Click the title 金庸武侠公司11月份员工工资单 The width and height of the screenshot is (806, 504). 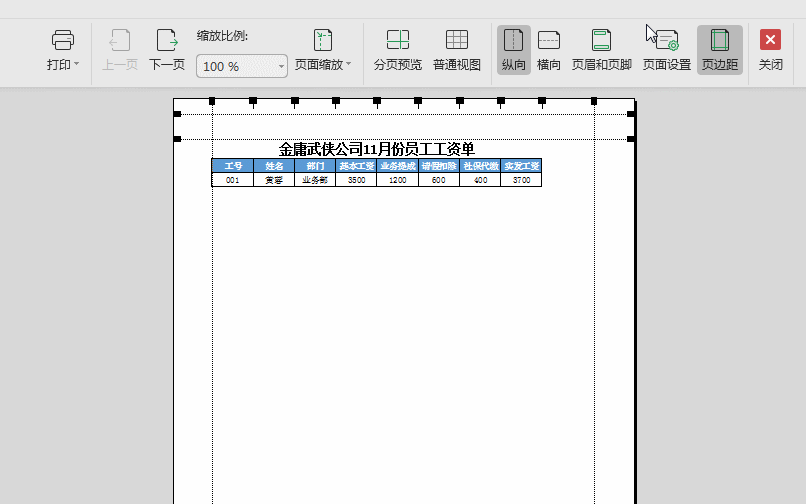[376, 149]
